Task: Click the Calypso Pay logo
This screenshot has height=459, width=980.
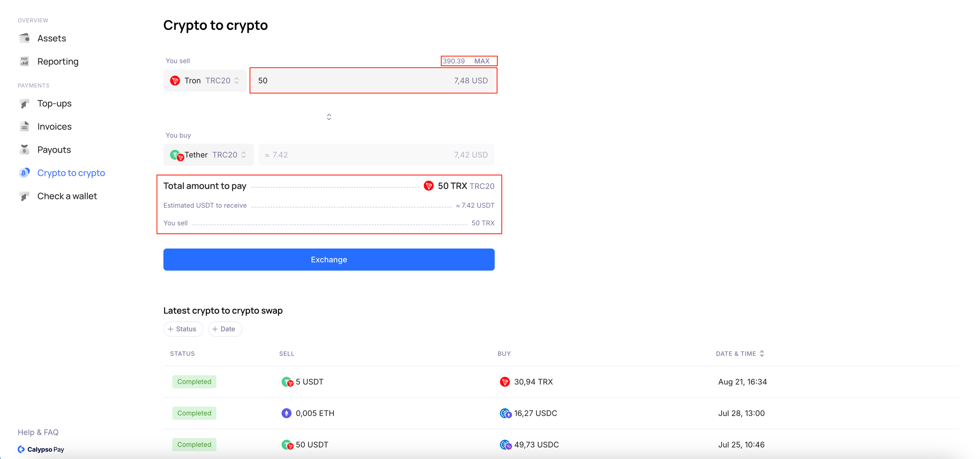Action: 41,449
